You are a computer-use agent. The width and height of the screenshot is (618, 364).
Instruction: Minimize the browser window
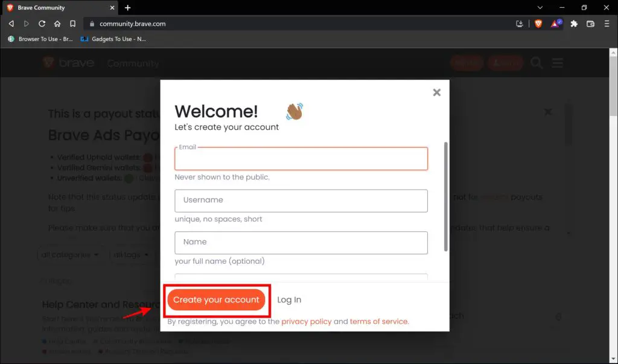click(x=562, y=7)
